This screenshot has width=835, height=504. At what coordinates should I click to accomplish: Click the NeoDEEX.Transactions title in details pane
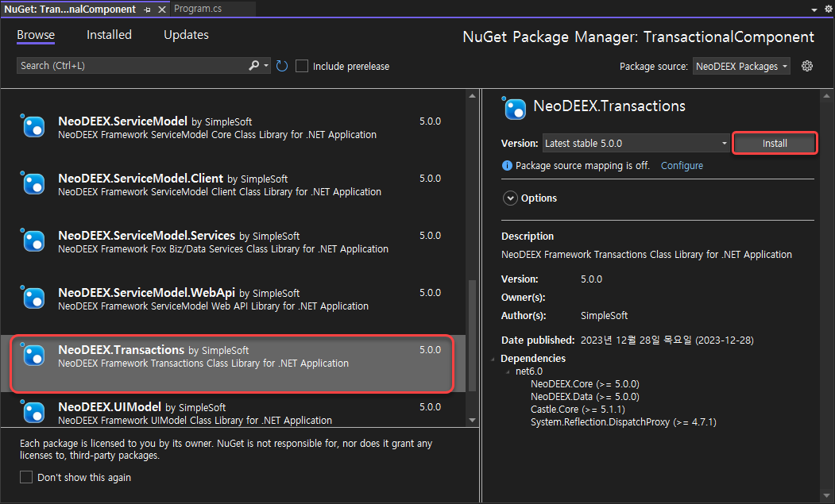click(609, 106)
